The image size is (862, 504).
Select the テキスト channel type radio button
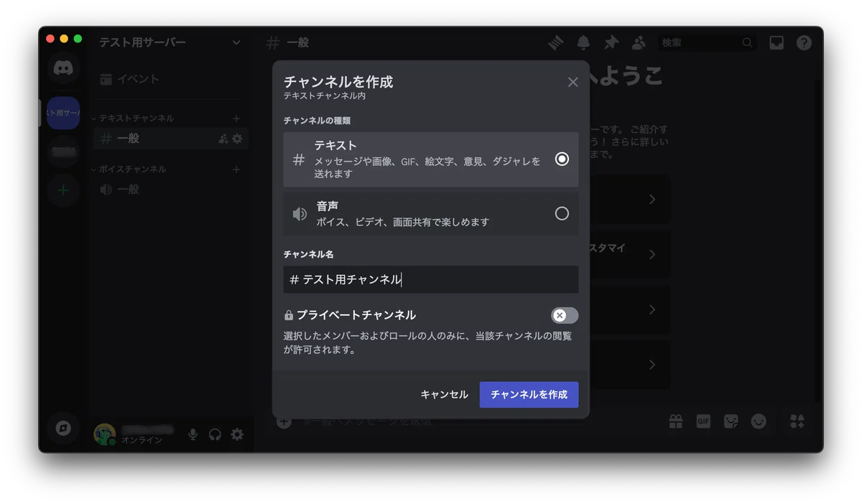(x=562, y=159)
